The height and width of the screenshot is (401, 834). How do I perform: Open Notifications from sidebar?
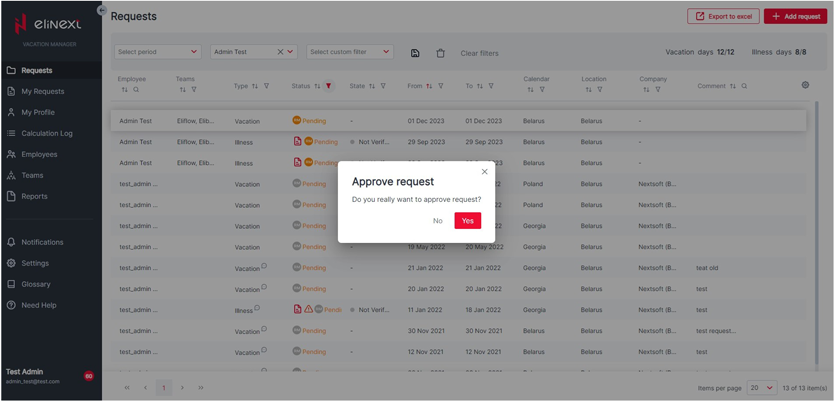point(42,242)
